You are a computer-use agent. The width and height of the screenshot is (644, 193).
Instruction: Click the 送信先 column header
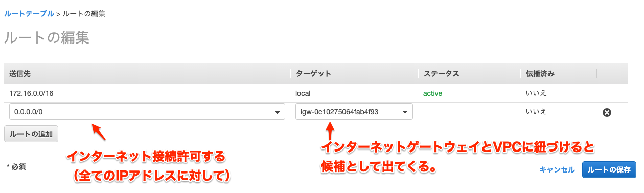click(20, 74)
